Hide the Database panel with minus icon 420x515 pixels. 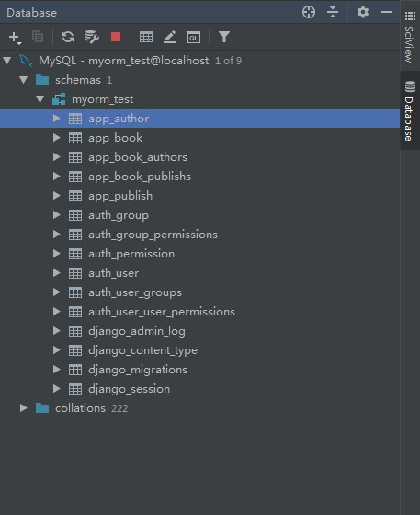pyautogui.click(x=387, y=12)
